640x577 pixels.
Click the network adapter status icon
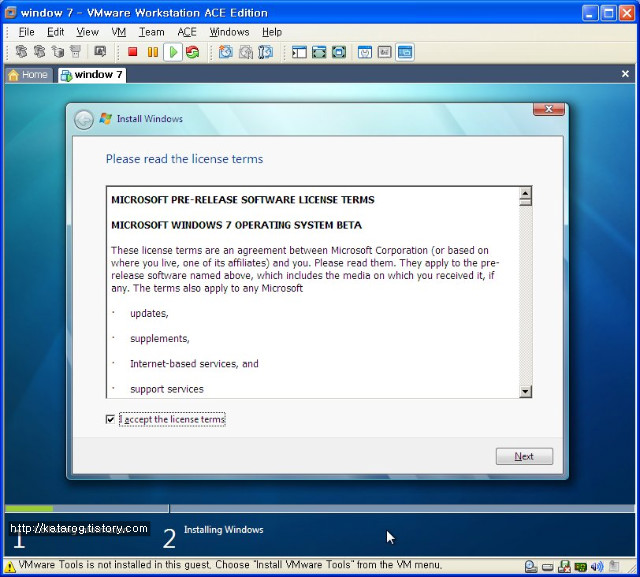tap(580, 567)
